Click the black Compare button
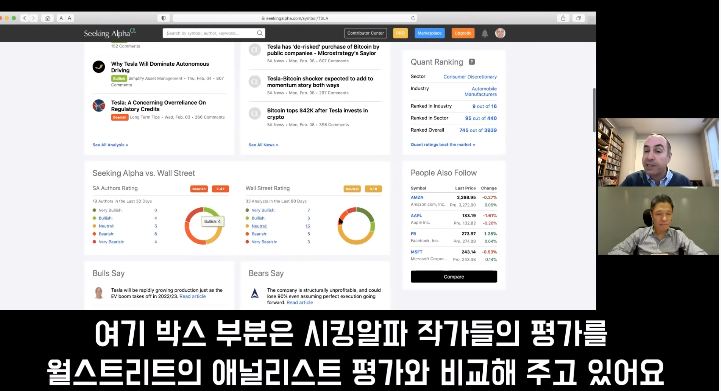The width and height of the screenshot is (721, 391). click(454, 276)
